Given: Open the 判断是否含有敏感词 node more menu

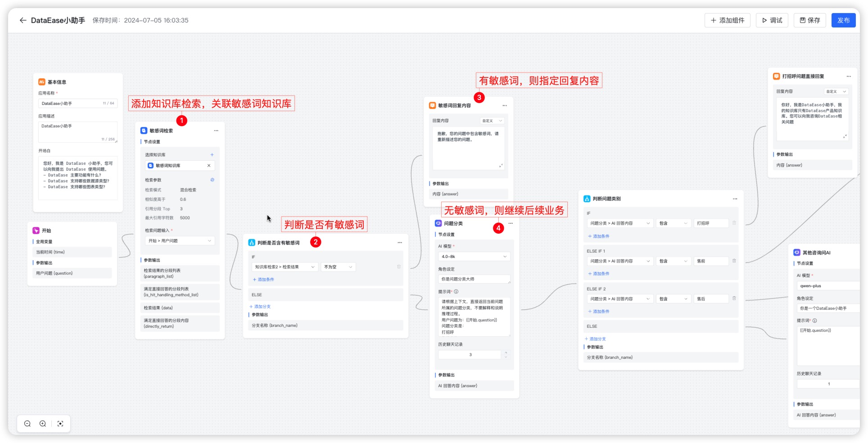Looking at the screenshot, I should (x=400, y=243).
